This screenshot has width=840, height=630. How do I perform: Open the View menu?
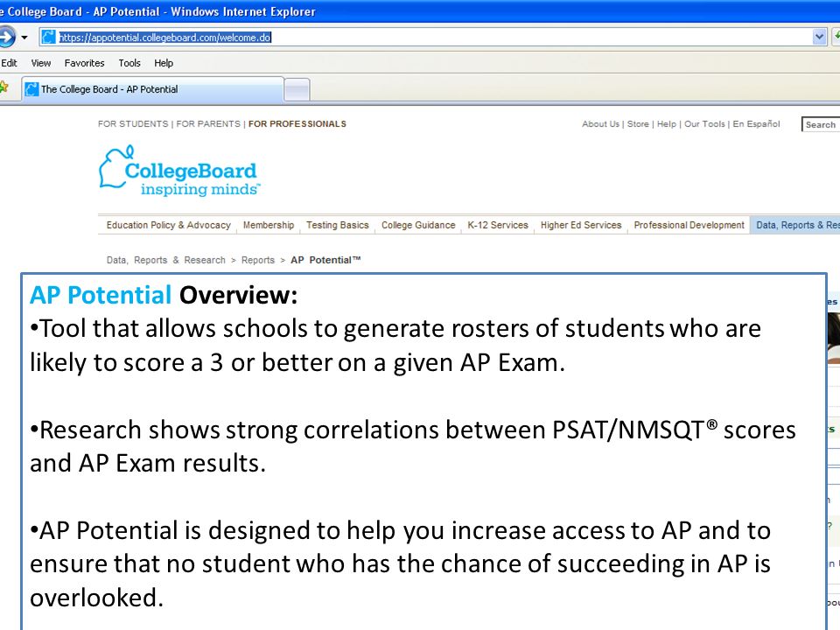[41, 63]
